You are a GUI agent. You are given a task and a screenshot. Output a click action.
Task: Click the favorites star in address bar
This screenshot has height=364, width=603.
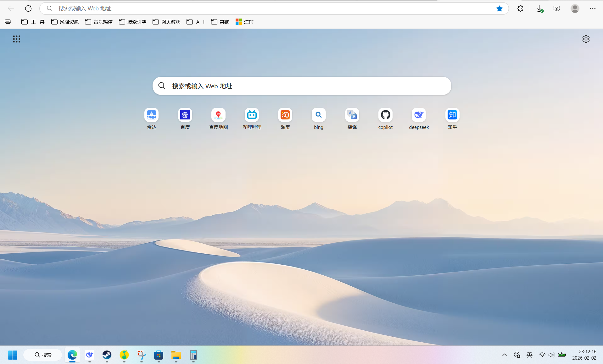(499, 8)
